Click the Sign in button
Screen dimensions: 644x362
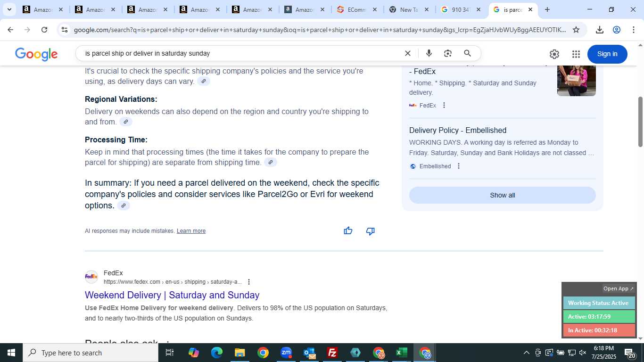tap(607, 54)
